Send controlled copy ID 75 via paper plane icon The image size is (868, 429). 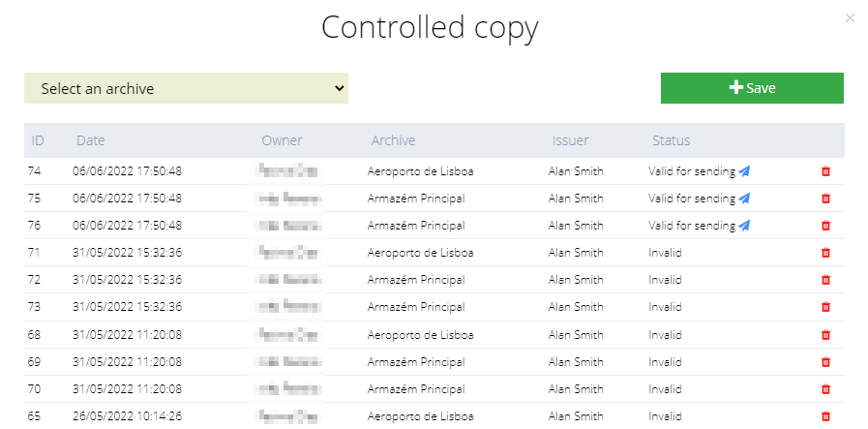744,198
